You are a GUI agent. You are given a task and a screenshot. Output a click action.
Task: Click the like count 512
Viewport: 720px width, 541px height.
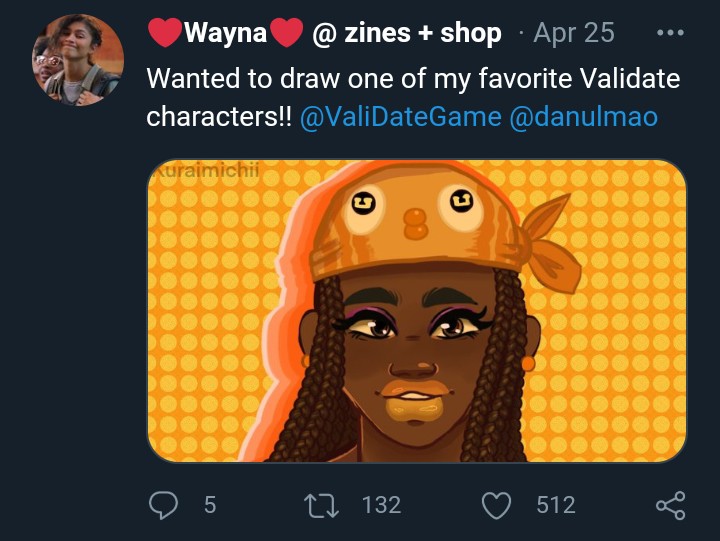coord(556,505)
